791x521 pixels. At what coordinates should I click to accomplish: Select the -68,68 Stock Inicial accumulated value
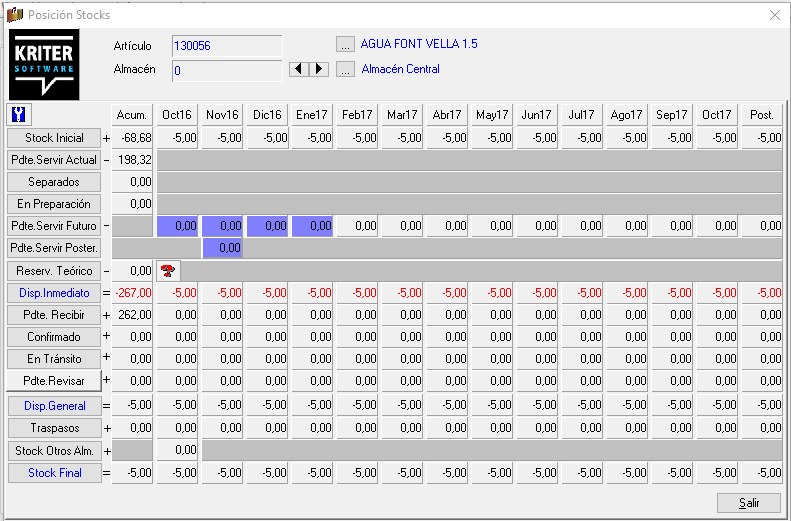[x=132, y=138]
